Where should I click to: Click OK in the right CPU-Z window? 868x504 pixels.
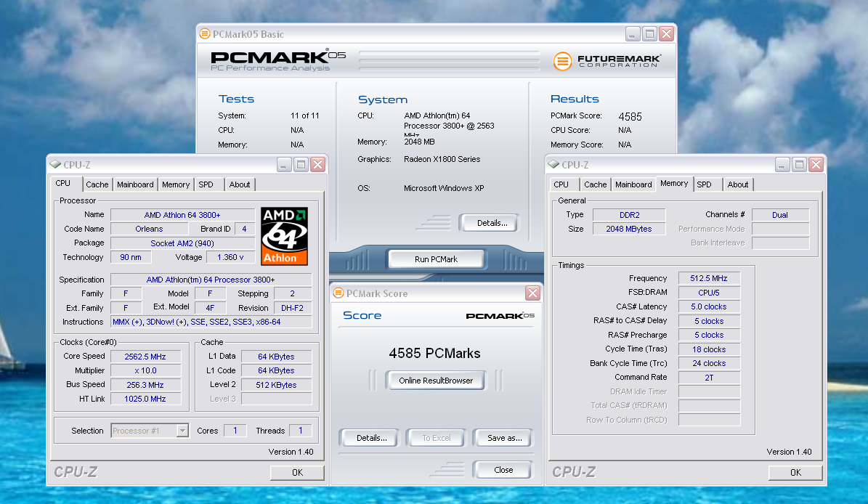coord(795,473)
